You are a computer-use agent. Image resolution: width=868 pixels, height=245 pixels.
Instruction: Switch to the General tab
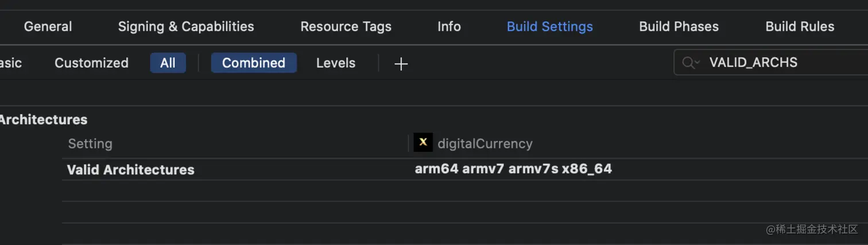click(48, 26)
